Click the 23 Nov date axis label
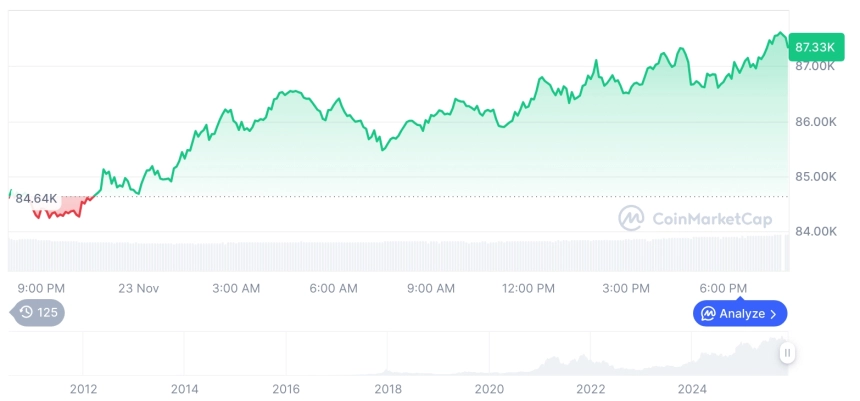Screen dimensions: 860x401 click(x=139, y=288)
